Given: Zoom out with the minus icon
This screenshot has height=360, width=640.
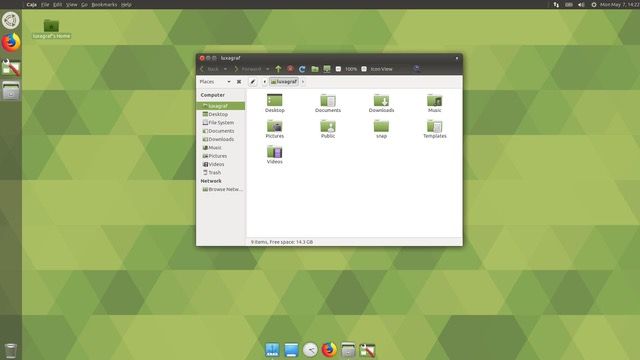Looking at the screenshot, I should pos(338,69).
